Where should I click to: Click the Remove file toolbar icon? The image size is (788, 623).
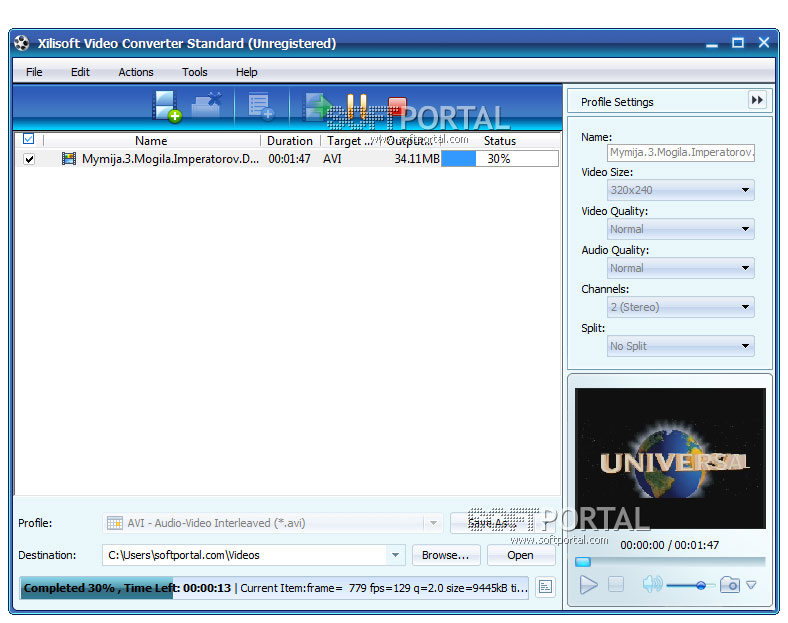pos(207,105)
